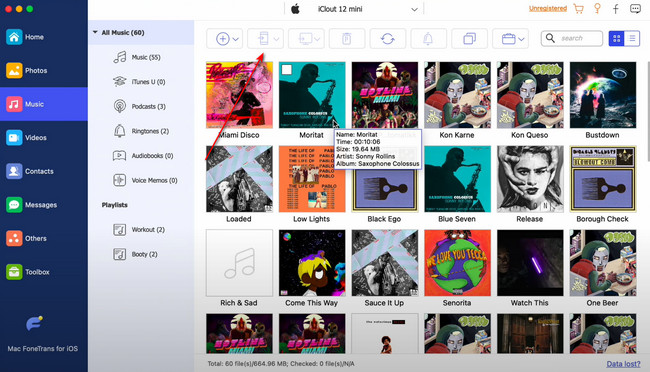Click the Apple device logo icon

click(x=295, y=9)
